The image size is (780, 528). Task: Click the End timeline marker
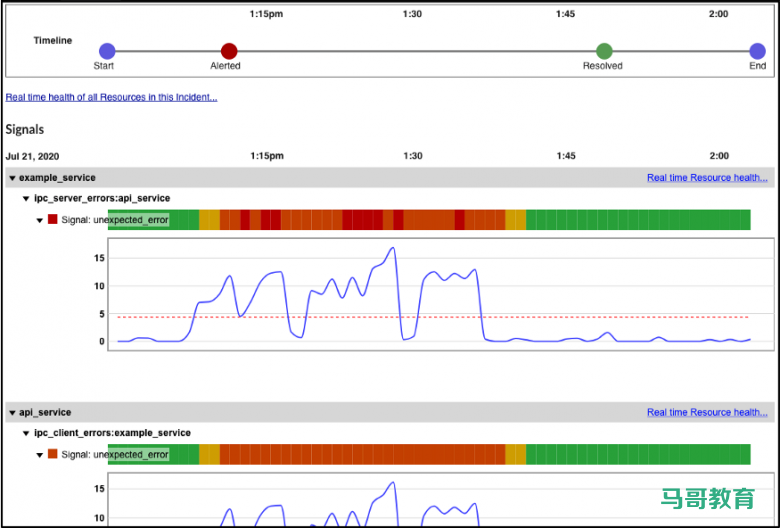757,51
